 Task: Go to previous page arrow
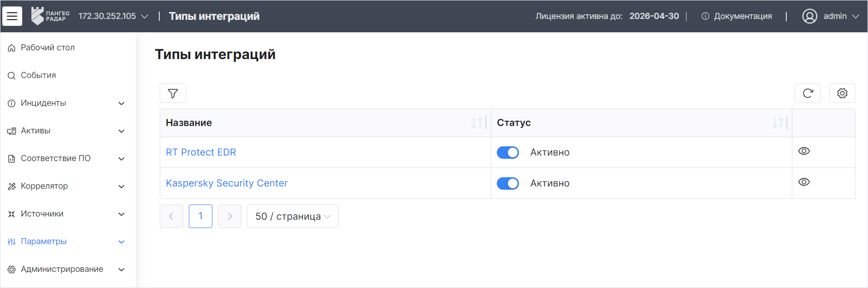point(171,216)
